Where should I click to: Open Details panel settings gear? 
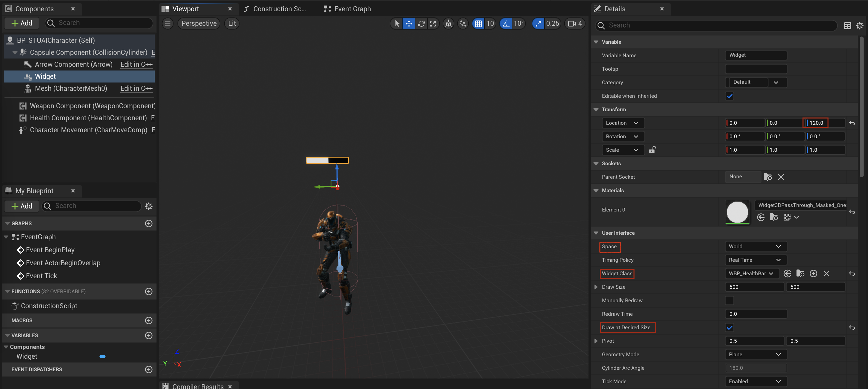click(859, 25)
